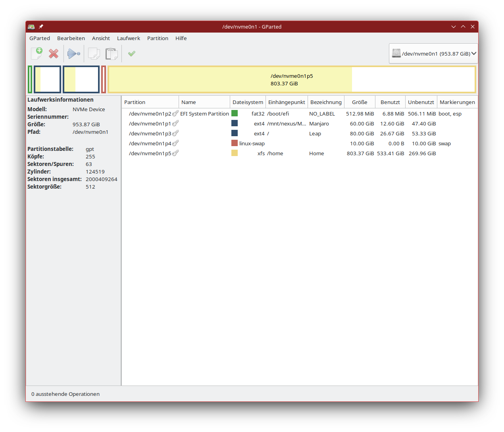The image size is (504, 432).
Task: Click the boot, esp flags cell
Action: 450,114
